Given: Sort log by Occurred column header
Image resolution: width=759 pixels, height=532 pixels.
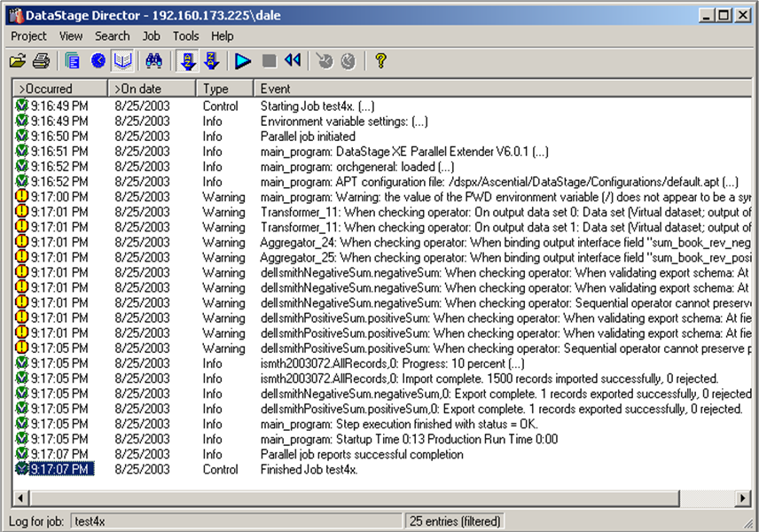Looking at the screenshot, I should 59,89.
